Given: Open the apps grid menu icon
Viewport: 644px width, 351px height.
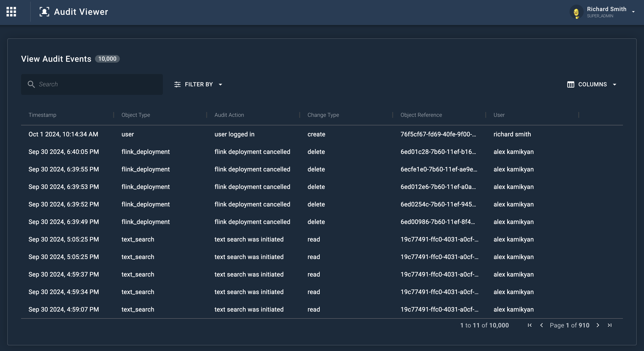Looking at the screenshot, I should tap(11, 12).
